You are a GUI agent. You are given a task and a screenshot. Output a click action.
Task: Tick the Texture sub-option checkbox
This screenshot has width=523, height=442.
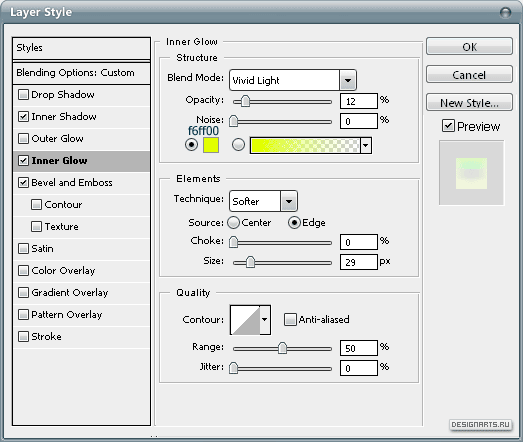click(36, 227)
